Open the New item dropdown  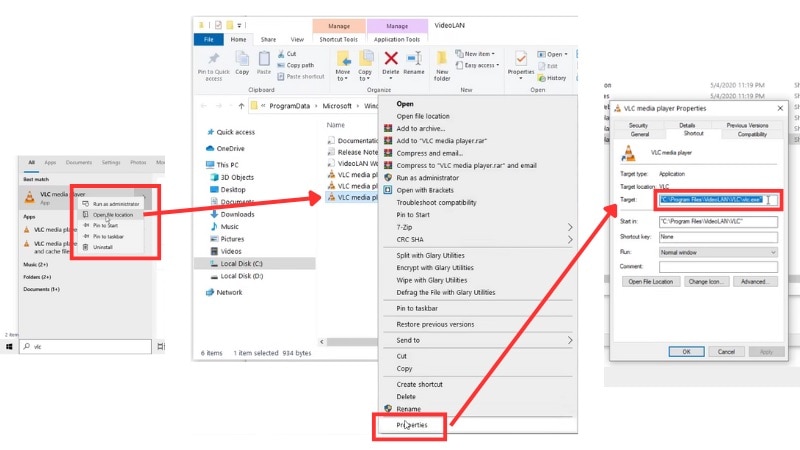point(475,54)
